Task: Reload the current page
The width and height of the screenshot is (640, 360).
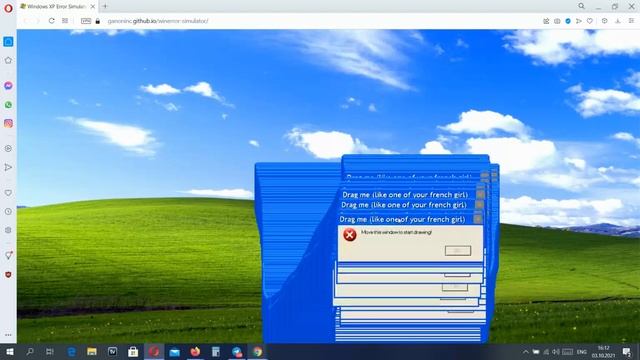Action: 51,21
